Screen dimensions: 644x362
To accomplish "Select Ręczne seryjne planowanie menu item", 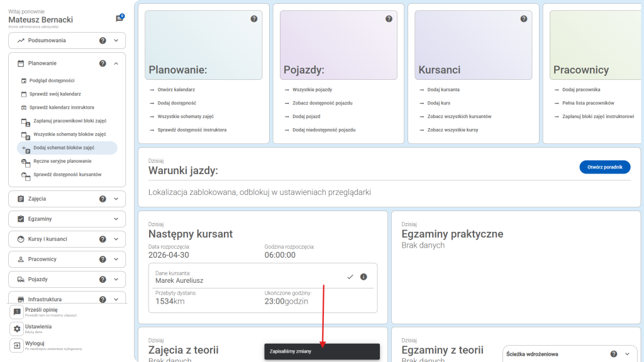I will 62,161.
